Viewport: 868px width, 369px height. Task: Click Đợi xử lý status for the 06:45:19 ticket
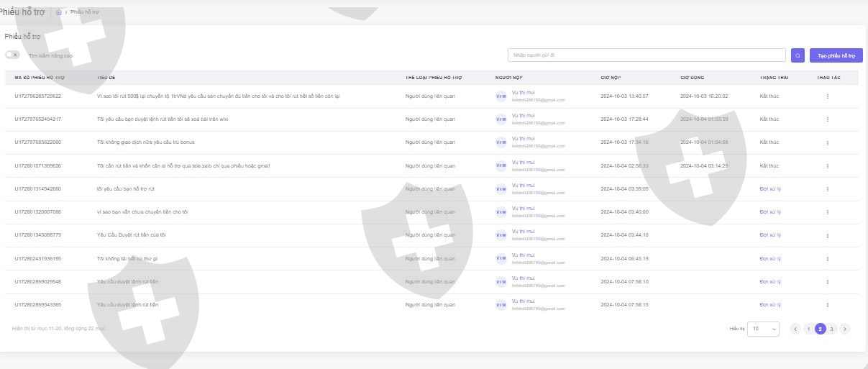click(770, 259)
